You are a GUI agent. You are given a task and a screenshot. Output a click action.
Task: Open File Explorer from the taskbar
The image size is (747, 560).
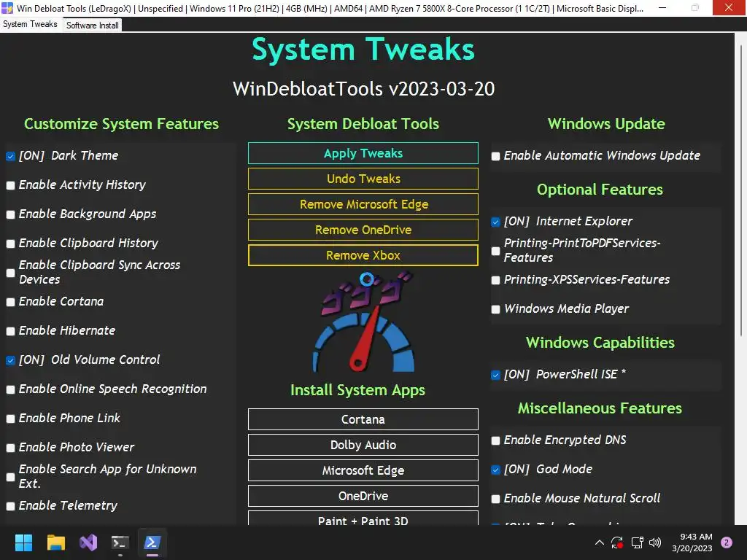[55, 542]
